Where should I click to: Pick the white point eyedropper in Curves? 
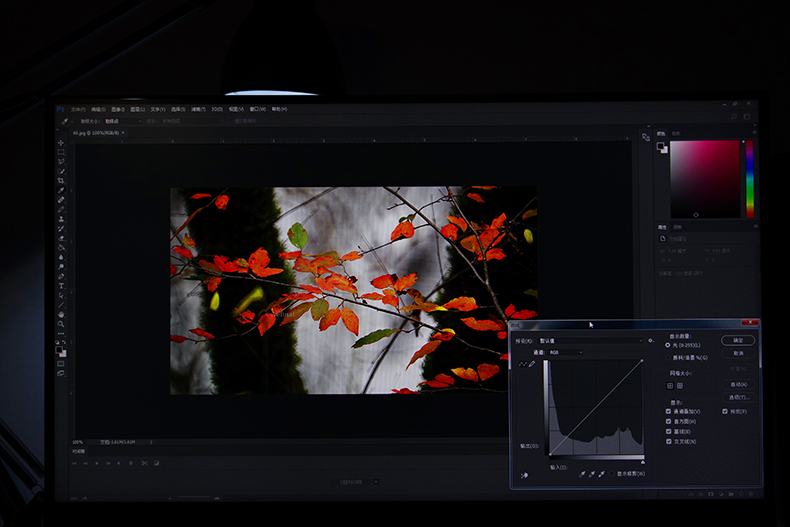point(601,474)
